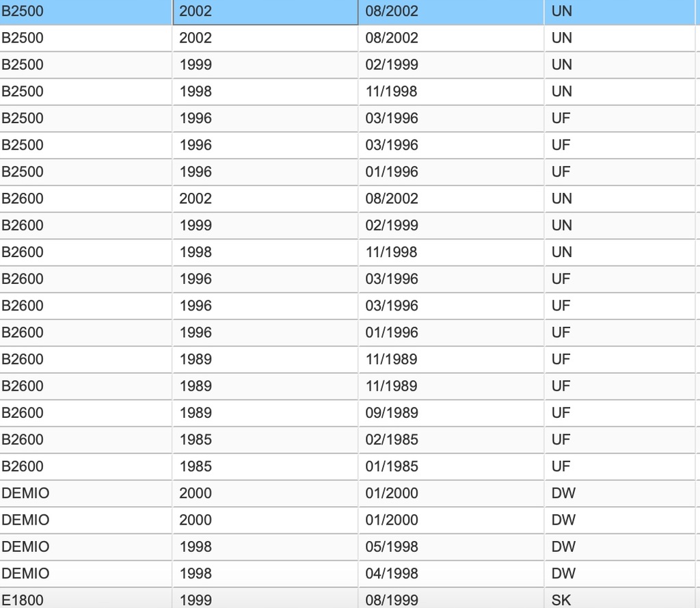Image resolution: width=700 pixels, height=608 pixels.
Task: Select 1998 in the B2500 row
Action: pyautogui.click(x=265, y=92)
